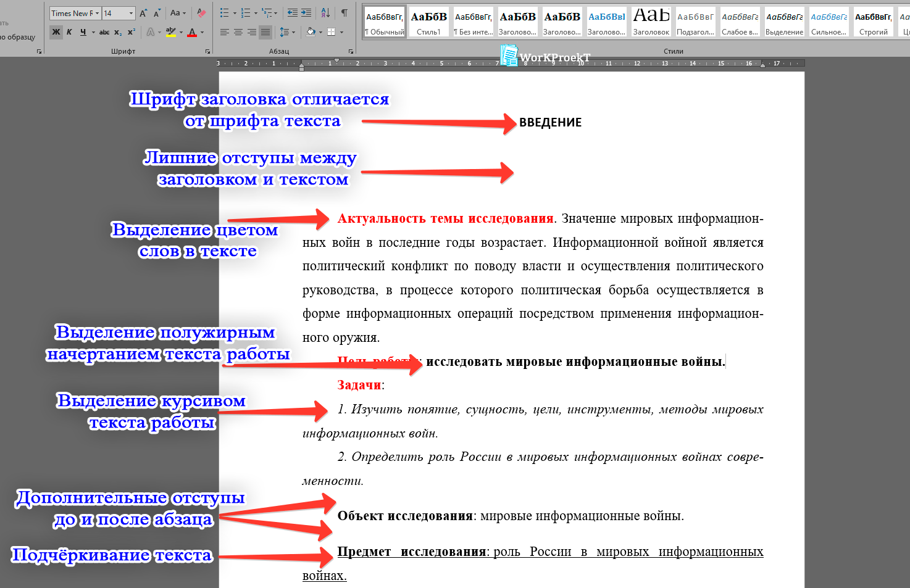Enable justified paragraph alignment
910x588 pixels.
[x=264, y=31]
